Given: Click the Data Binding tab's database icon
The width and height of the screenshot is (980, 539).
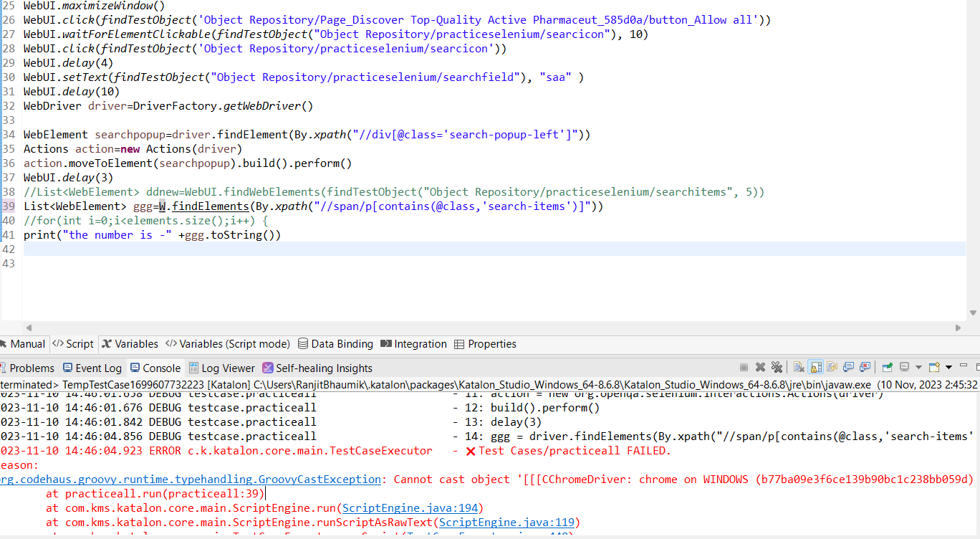Looking at the screenshot, I should (x=304, y=343).
